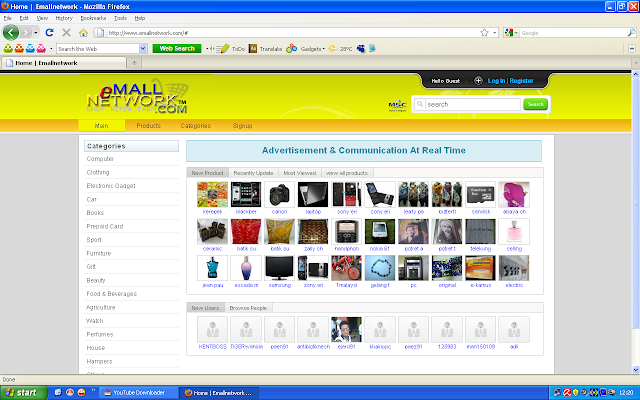The width and height of the screenshot is (640, 400).
Task: Expand the URL bar history dropdown arrow
Action: tap(495, 33)
